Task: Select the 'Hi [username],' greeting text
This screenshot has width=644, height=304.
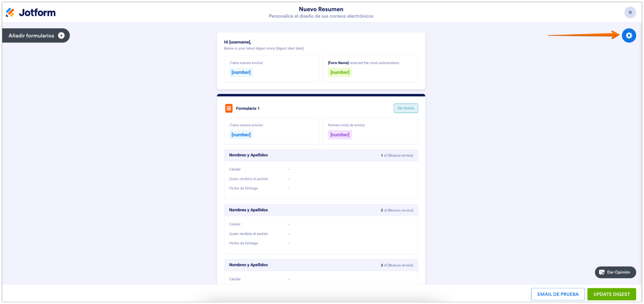Action: (237, 42)
